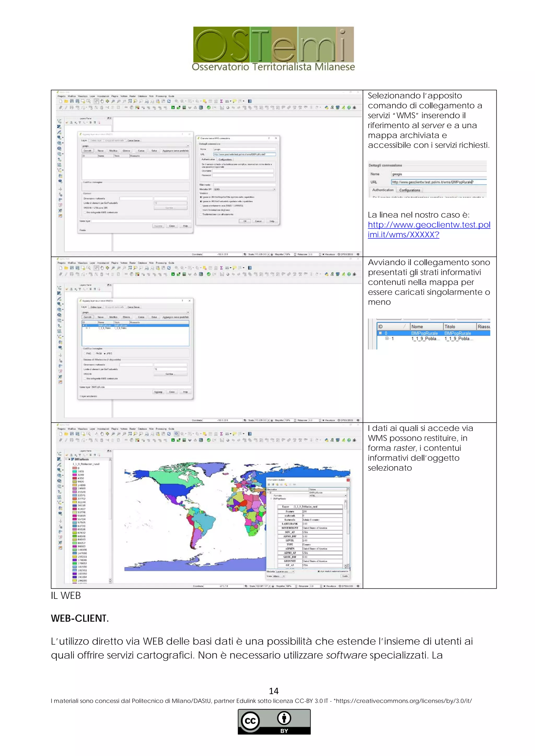Open the Layer menu in the world map screenshot
This screenshot has height=756, width=535.
click(x=92, y=429)
